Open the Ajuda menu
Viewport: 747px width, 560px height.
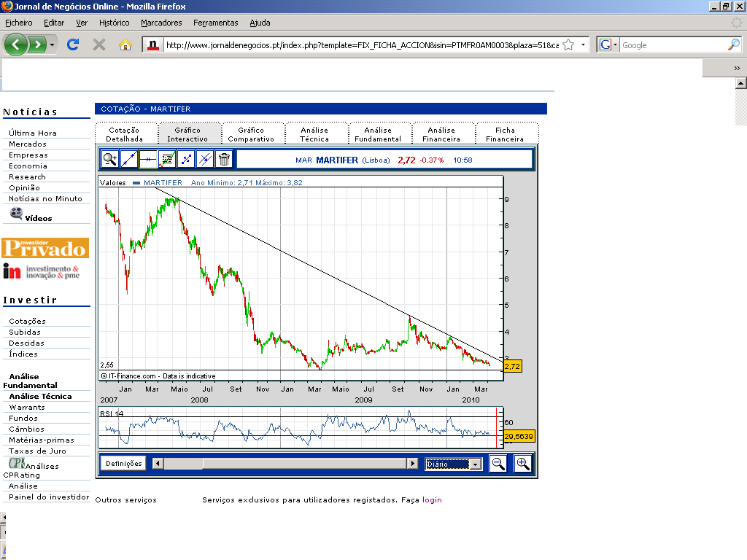tap(260, 23)
